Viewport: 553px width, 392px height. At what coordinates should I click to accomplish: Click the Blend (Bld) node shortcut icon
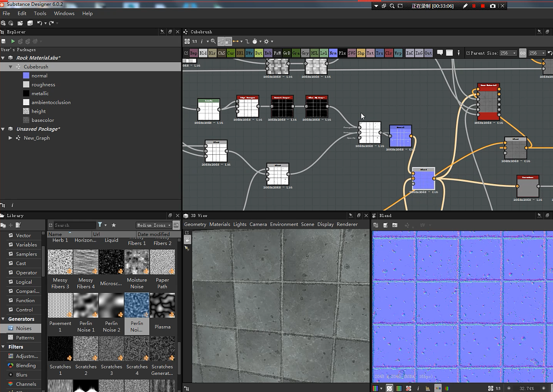[203, 53]
